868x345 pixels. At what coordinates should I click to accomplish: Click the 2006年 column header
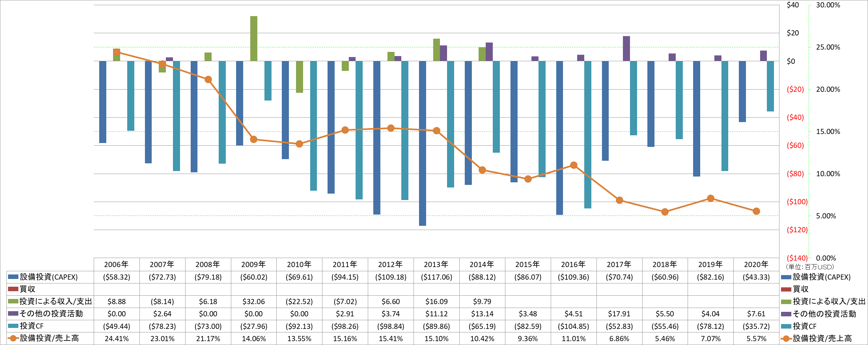(116, 264)
